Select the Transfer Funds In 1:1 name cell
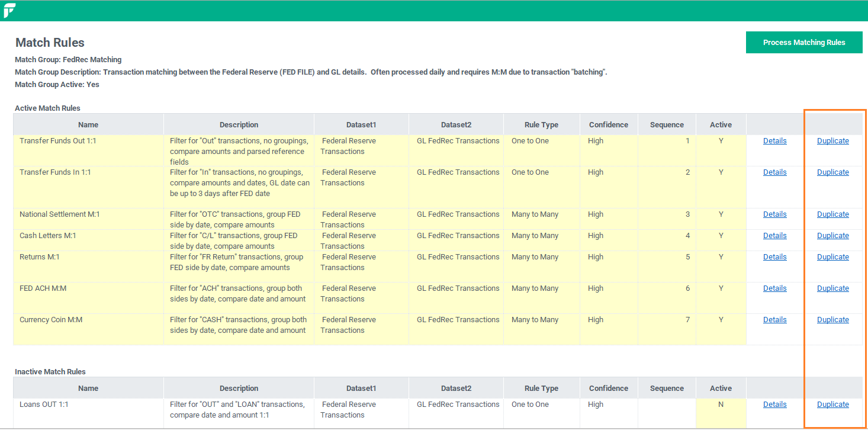 point(88,187)
